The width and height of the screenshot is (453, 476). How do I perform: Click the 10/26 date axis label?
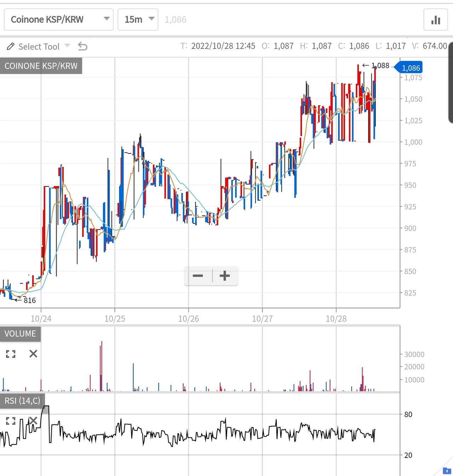189,319
